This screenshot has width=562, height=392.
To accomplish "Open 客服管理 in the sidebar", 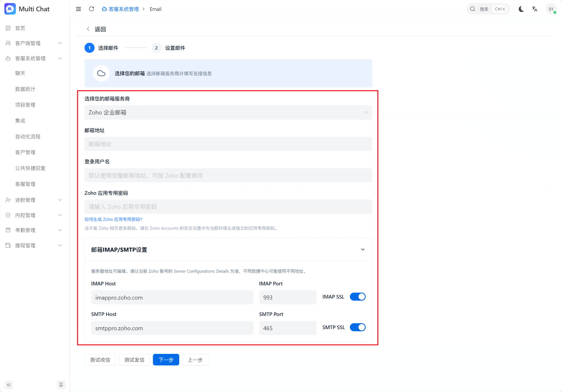I will tap(25, 184).
